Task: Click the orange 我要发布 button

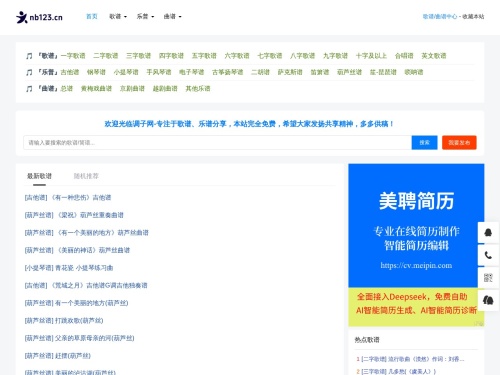Action: [x=459, y=143]
